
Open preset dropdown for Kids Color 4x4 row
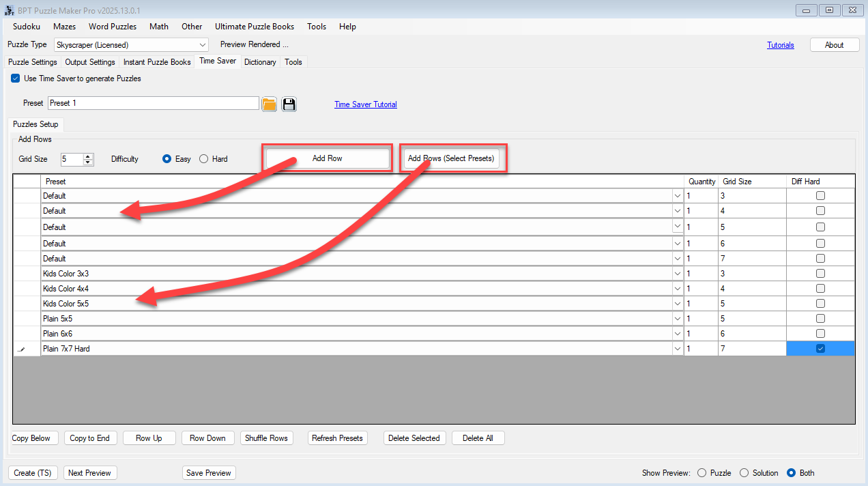[x=677, y=289]
